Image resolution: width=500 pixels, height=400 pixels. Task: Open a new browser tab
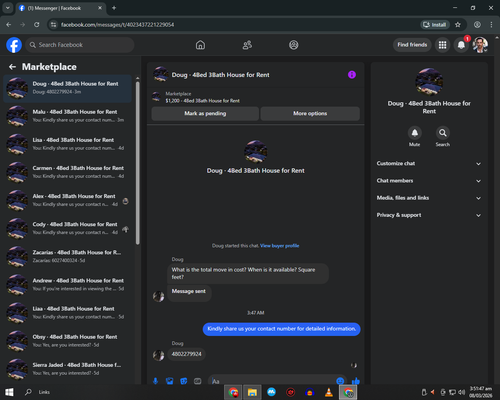click(x=114, y=8)
